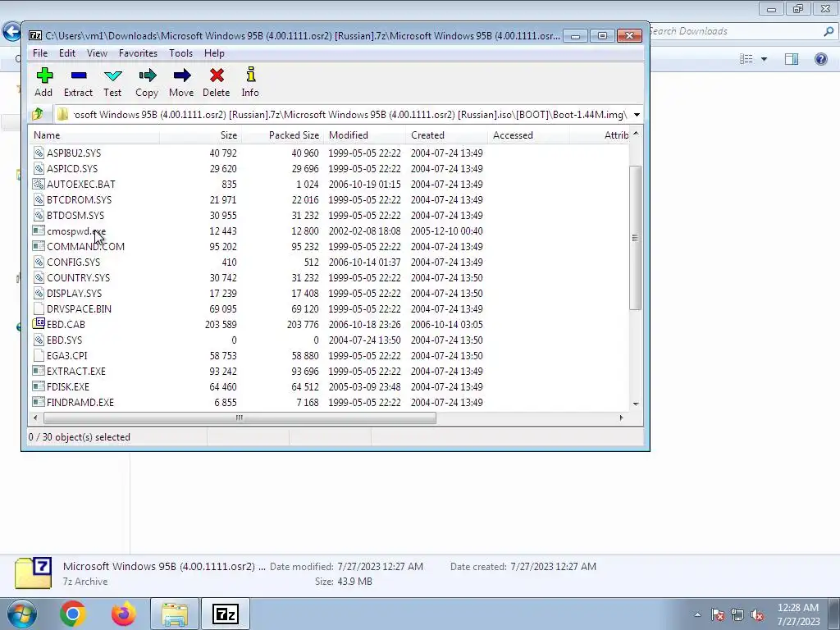Viewport: 840px width, 630px height.
Task: Launch Firefox from taskbar
Action: pos(124,614)
